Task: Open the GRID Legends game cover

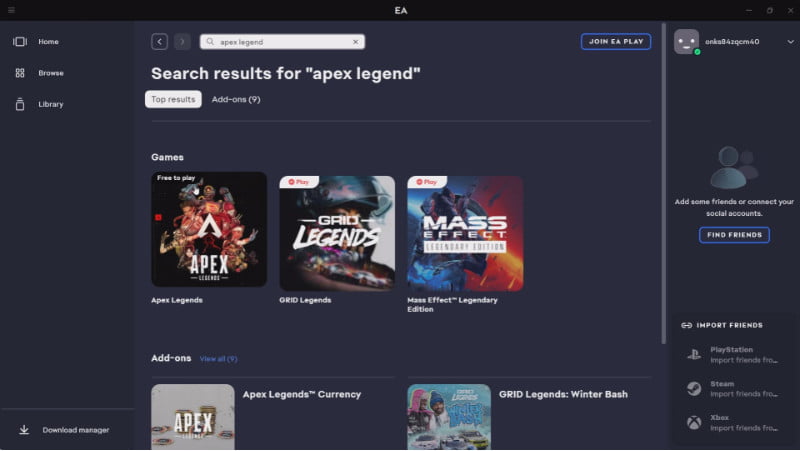Action: point(337,234)
